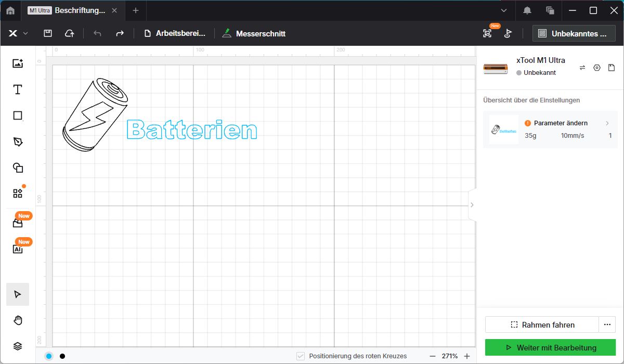Screen dimensions: 624x364
Task: Open the Messerschnitt processing mode
Action: 254,33
